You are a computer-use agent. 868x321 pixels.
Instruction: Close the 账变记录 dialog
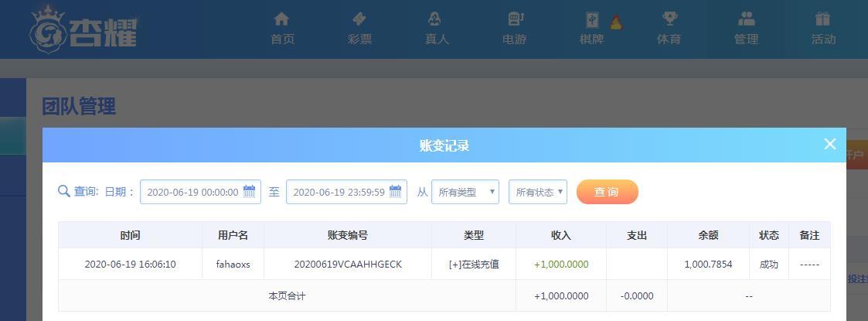[830, 144]
